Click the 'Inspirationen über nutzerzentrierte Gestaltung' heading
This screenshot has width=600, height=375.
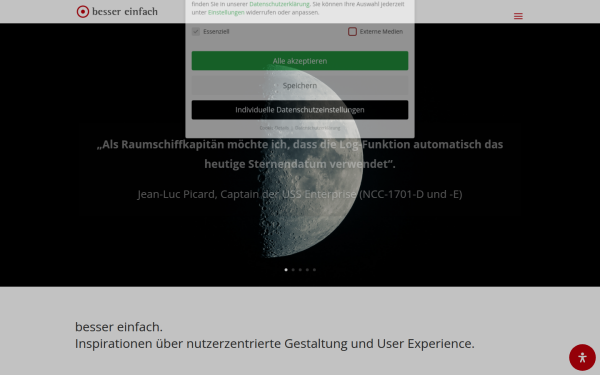274,344
